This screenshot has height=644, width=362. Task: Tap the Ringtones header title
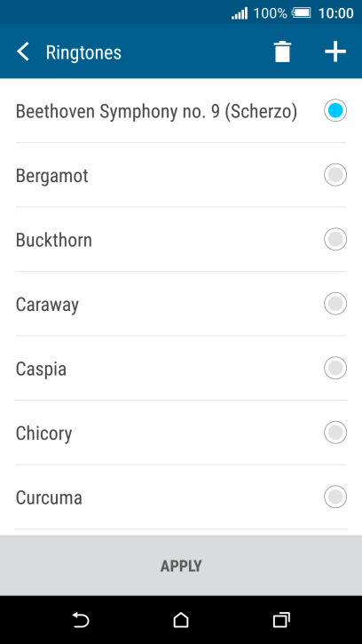83,52
